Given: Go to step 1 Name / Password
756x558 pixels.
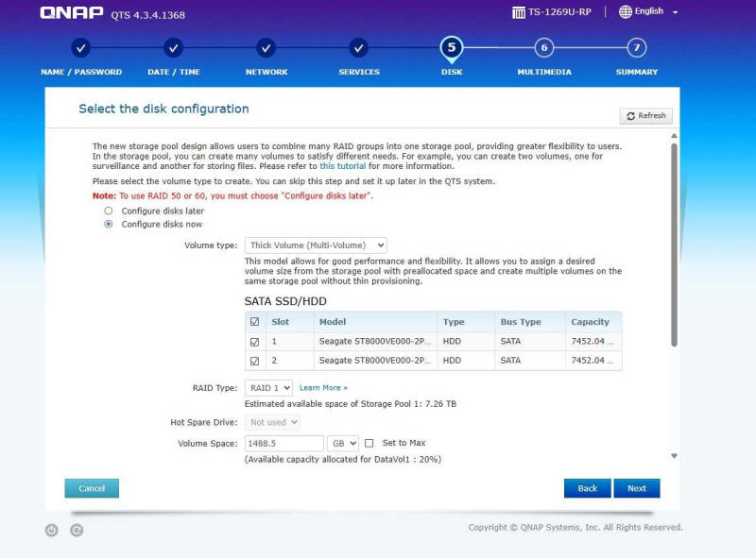Looking at the screenshot, I should (x=81, y=48).
